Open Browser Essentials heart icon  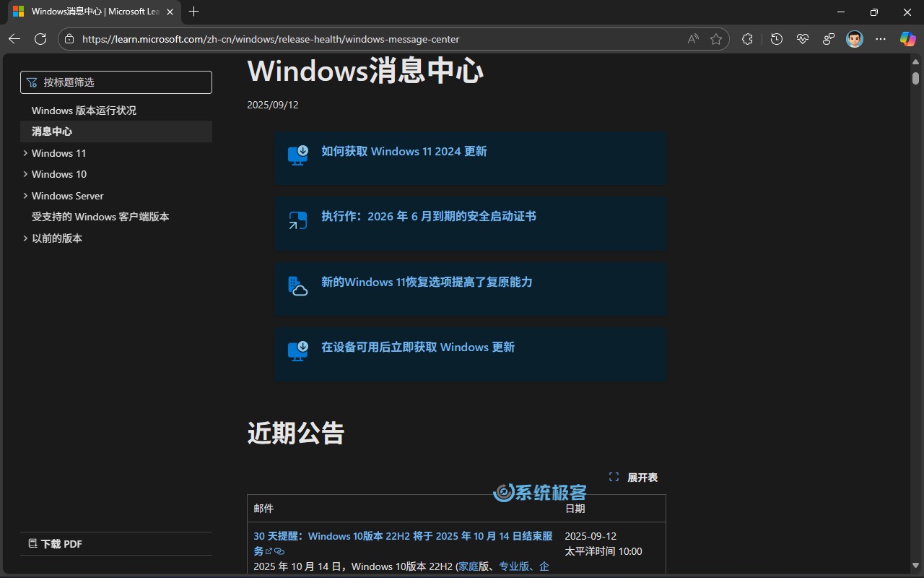pos(803,39)
